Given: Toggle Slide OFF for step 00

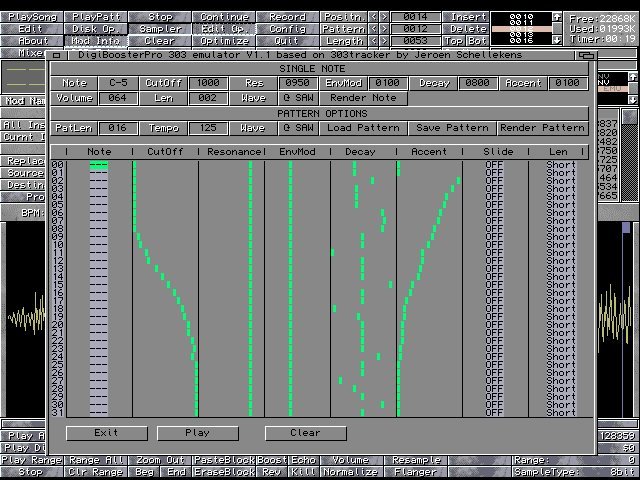Looking at the screenshot, I should coord(494,165).
